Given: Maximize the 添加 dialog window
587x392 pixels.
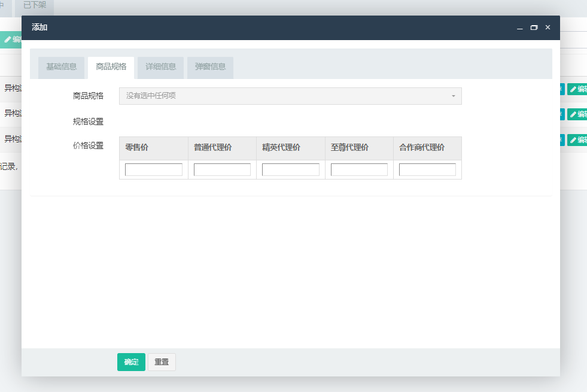Looking at the screenshot, I should pos(534,28).
